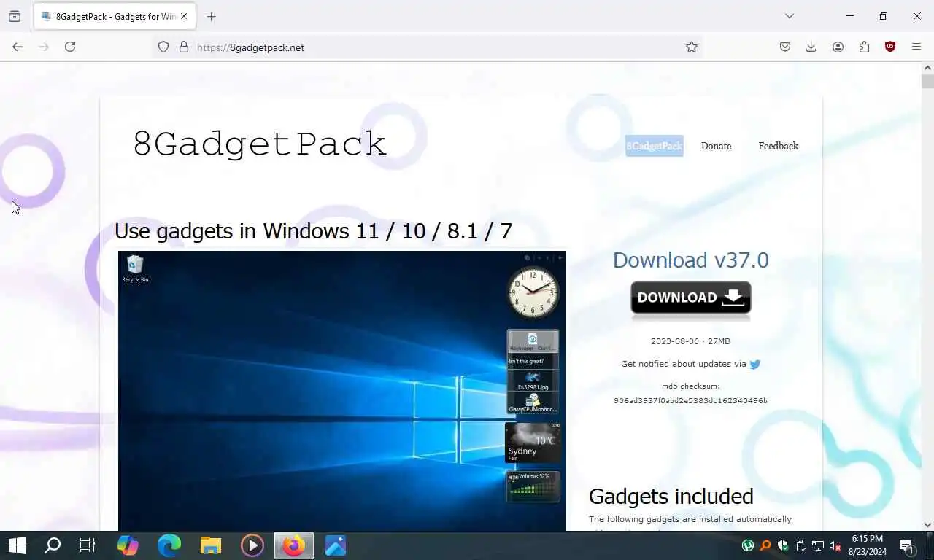Launch Copilot from the taskbar
The height and width of the screenshot is (560, 934).
(x=128, y=545)
